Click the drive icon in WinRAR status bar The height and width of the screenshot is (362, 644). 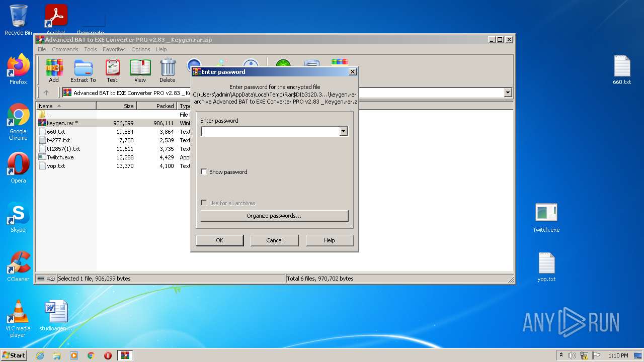click(x=41, y=279)
